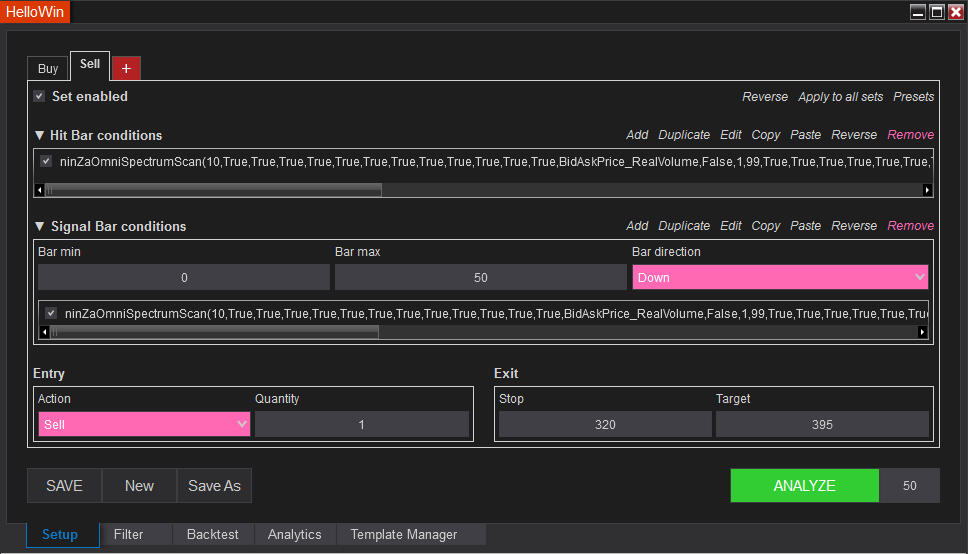Uncheck the Signal Bar ninZaOmniSpectrumScan condition

tap(51, 313)
